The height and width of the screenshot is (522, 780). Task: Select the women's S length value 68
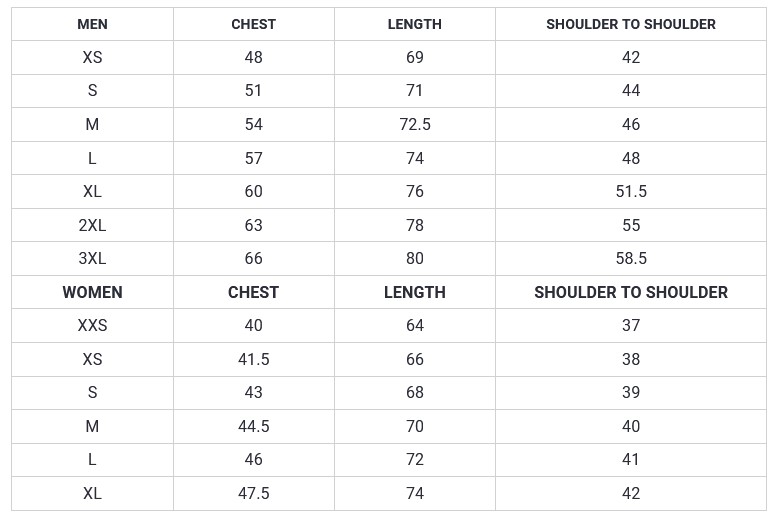(415, 393)
